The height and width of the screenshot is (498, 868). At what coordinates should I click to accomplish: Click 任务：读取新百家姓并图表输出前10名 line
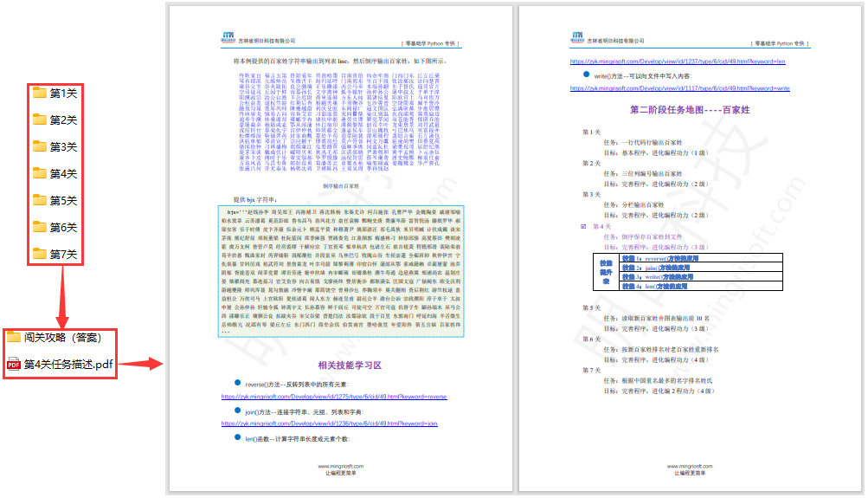pos(657,319)
